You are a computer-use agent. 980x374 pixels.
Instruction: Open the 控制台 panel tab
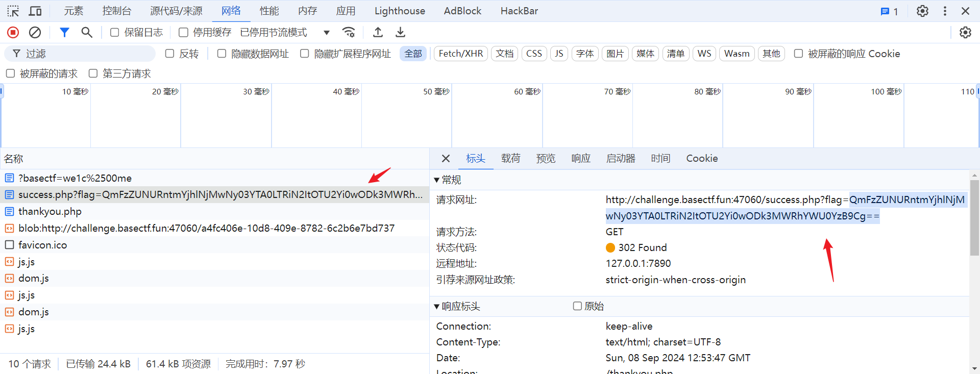[x=116, y=11]
